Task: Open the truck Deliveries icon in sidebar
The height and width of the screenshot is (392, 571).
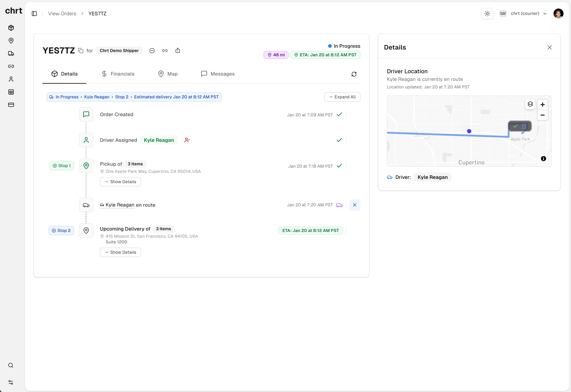Action: 11,54
